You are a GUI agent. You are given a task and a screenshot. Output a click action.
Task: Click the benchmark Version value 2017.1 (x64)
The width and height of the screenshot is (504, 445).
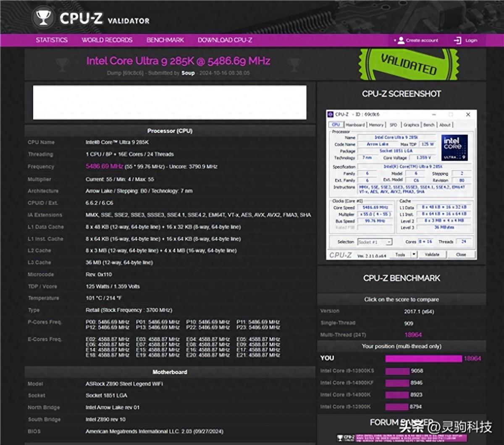(419, 311)
